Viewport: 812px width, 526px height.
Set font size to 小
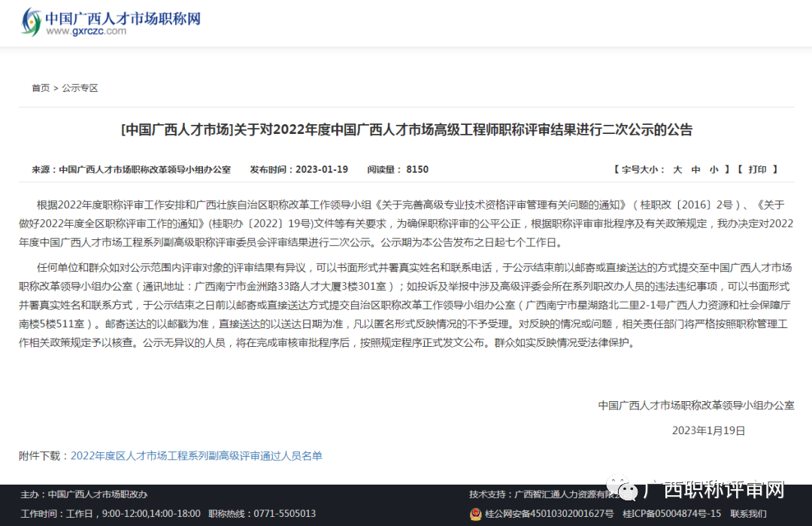(x=714, y=169)
